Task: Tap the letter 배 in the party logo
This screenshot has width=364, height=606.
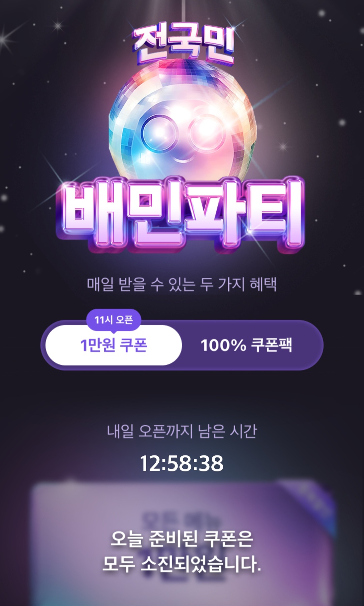Action: [93, 214]
